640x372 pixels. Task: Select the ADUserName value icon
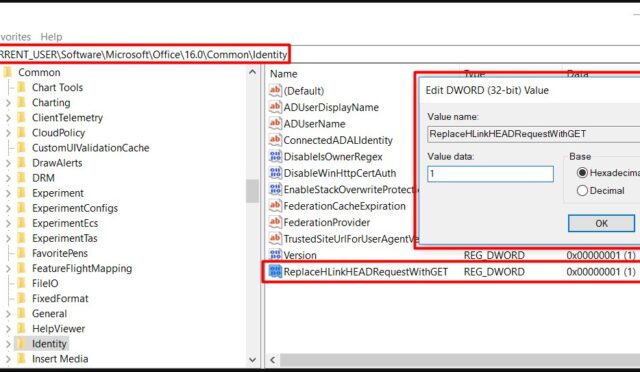(275, 123)
